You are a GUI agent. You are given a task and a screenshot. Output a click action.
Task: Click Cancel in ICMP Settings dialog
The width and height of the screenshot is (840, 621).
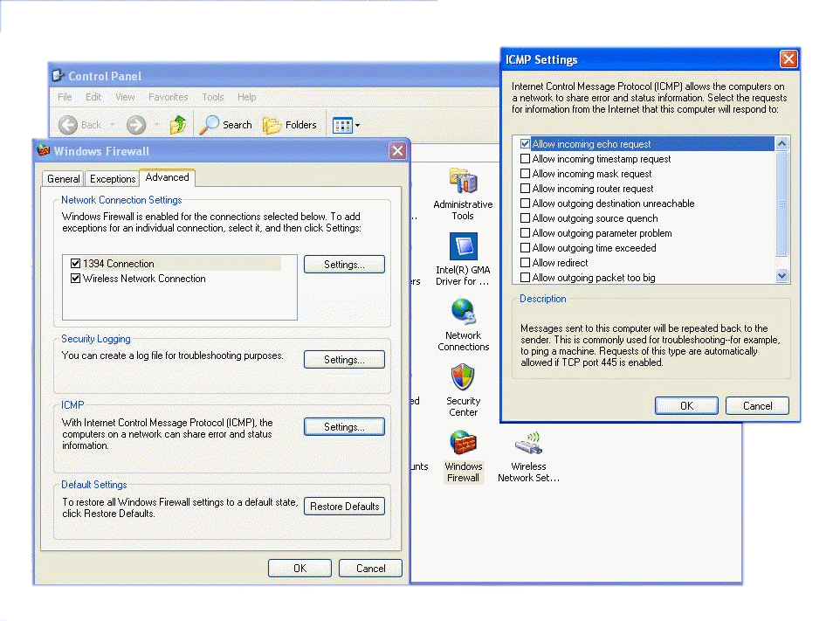(x=757, y=405)
